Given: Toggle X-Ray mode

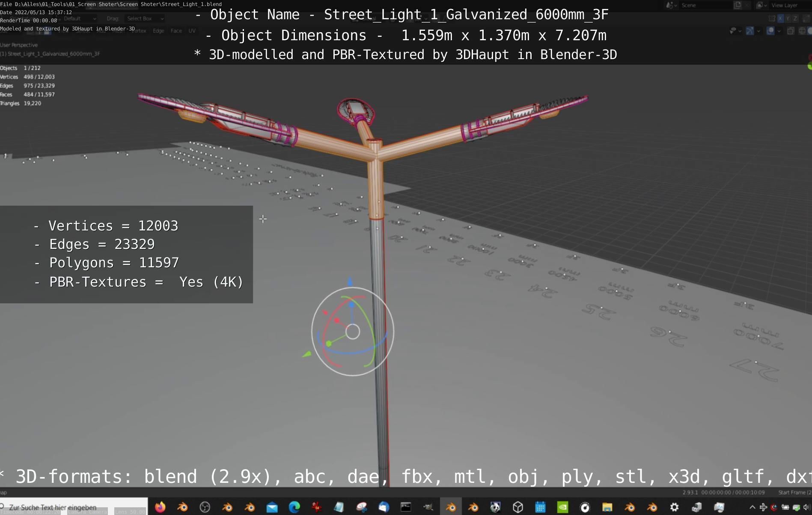Looking at the screenshot, I should [791, 31].
